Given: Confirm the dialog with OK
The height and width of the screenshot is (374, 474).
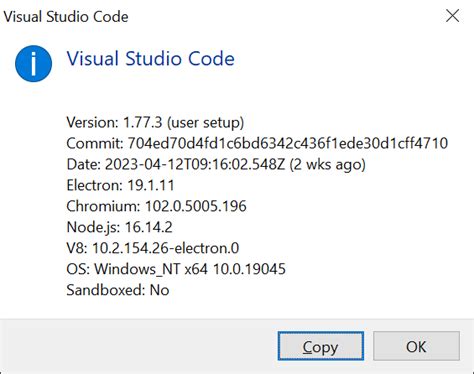Looking at the screenshot, I should [416, 346].
